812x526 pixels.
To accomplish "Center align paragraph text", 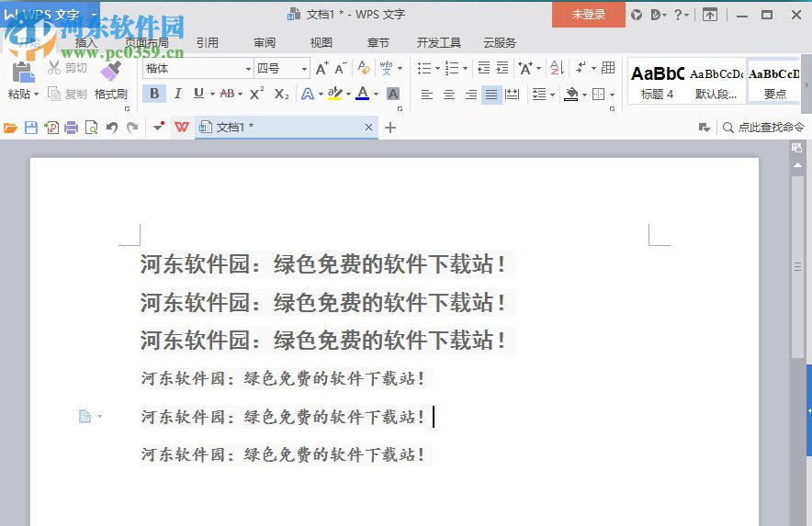I will tap(449, 95).
